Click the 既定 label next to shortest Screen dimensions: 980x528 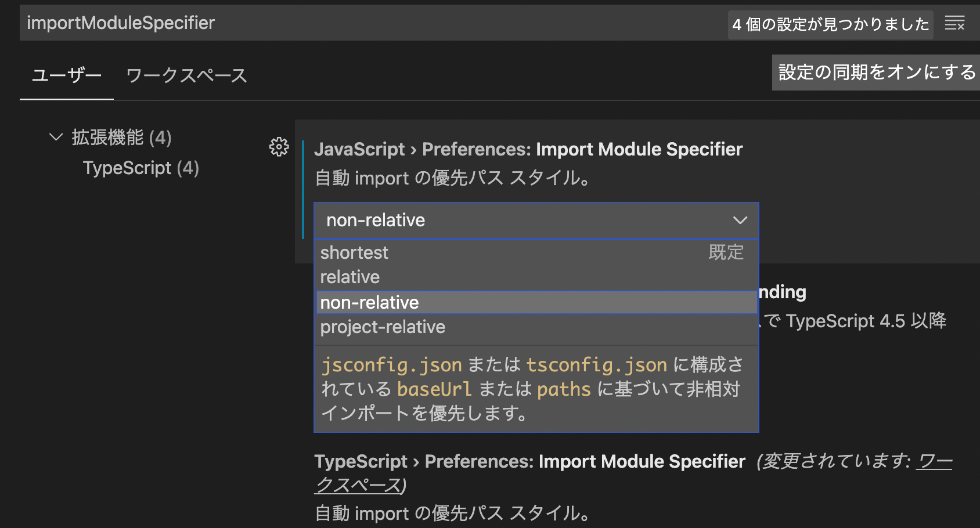coord(726,252)
